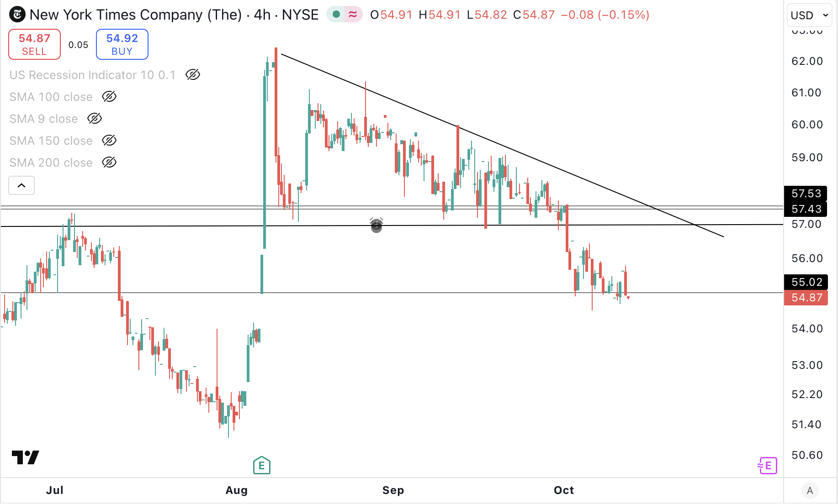Toggle auto scale with the A button
The height and width of the screenshot is (504, 838).
tap(810, 490)
